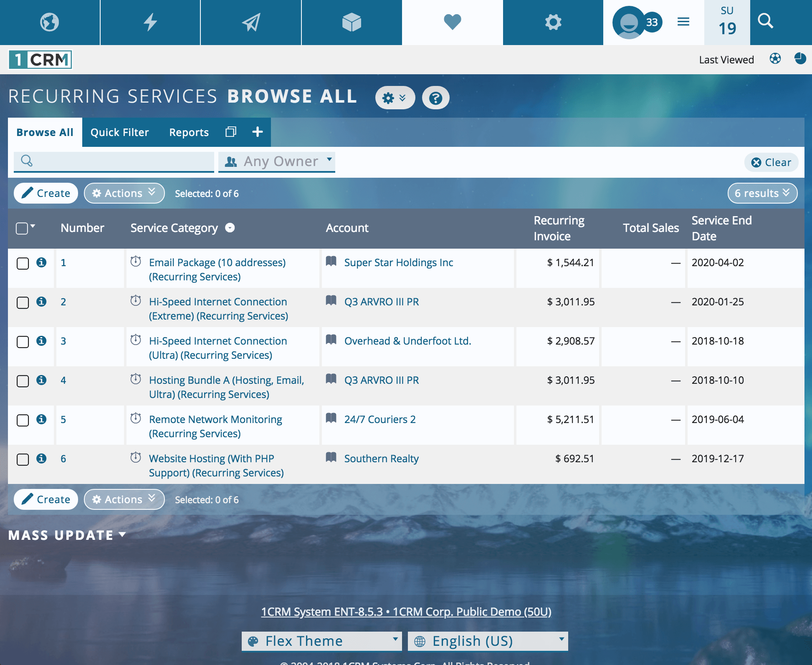This screenshot has width=812, height=665.
Task: Expand the gear options dropdown beside title
Action: point(395,98)
